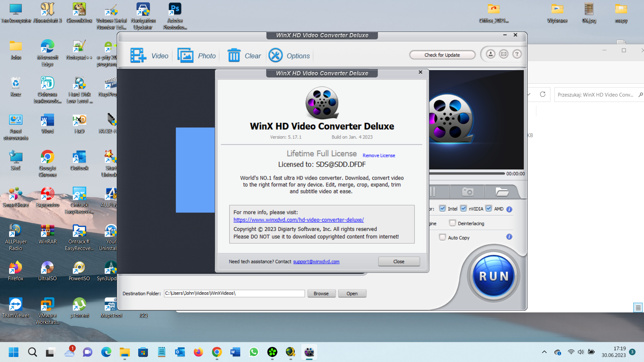Image resolution: width=644 pixels, height=362 pixels.
Task: Select the Kosz recycle bin icon
Action: click(15, 86)
